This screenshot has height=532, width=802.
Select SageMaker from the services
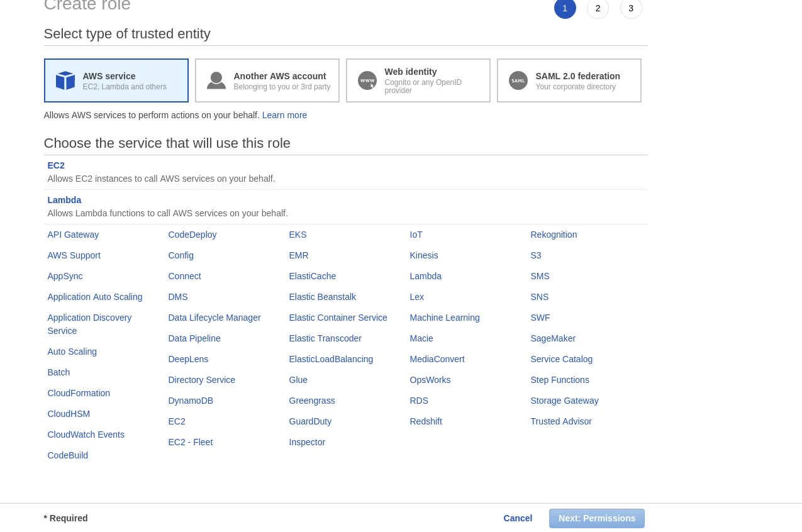[553, 338]
